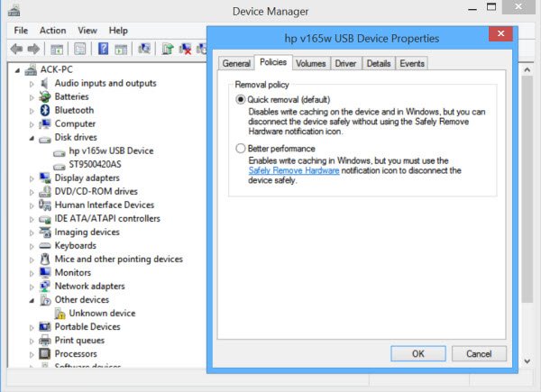
Task: Expand the Bluetooth node
Action: coord(32,111)
